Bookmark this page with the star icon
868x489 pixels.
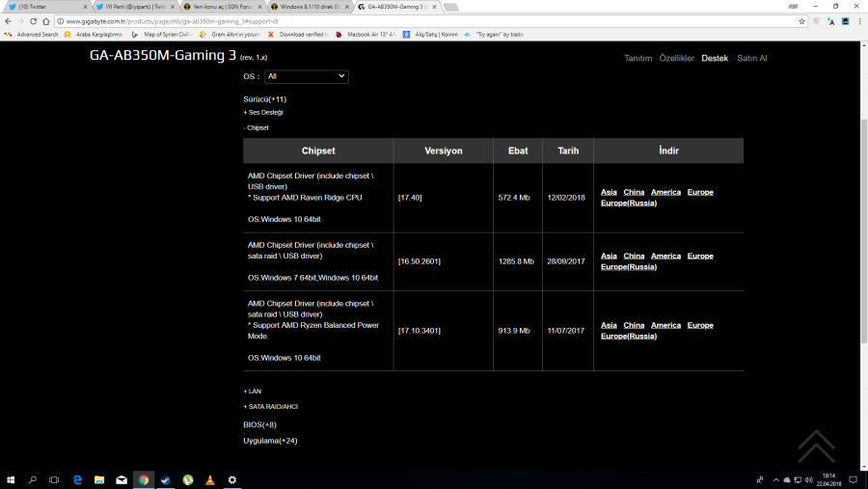(801, 21)
